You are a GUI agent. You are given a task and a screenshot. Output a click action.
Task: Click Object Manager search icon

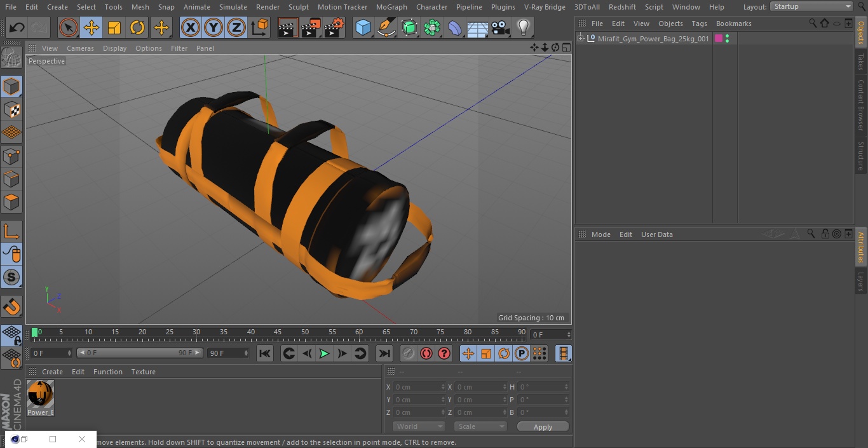click(813, 24)
